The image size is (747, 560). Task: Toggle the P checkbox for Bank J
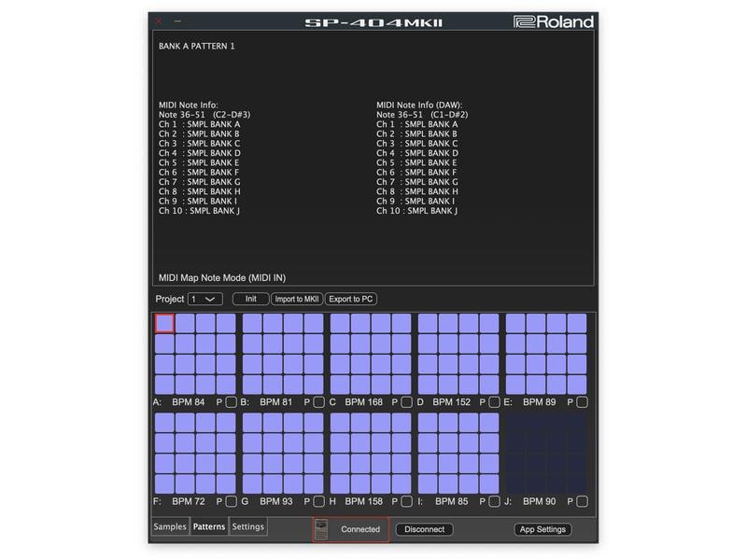(582, 501)
